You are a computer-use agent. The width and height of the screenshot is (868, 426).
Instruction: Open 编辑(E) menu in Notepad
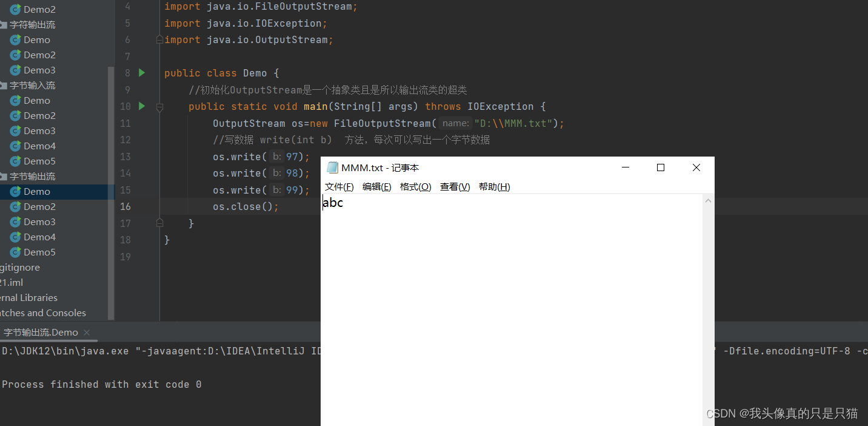[x=377, y=187]
